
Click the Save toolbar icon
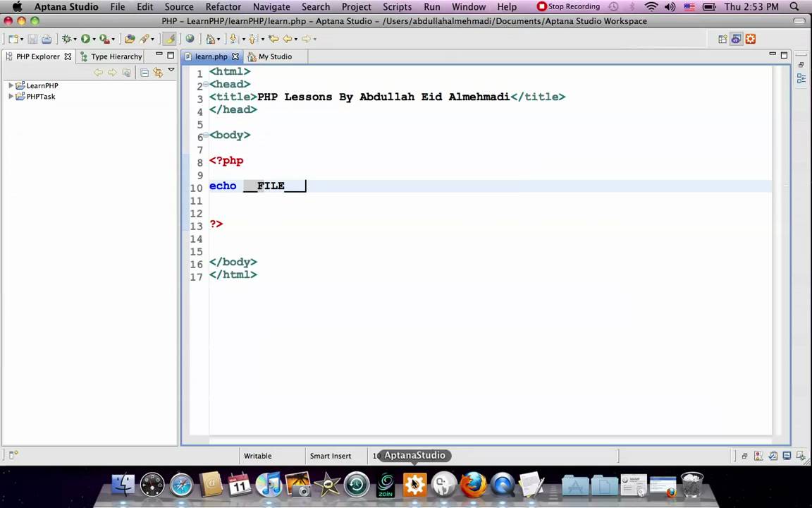point(32,39)
